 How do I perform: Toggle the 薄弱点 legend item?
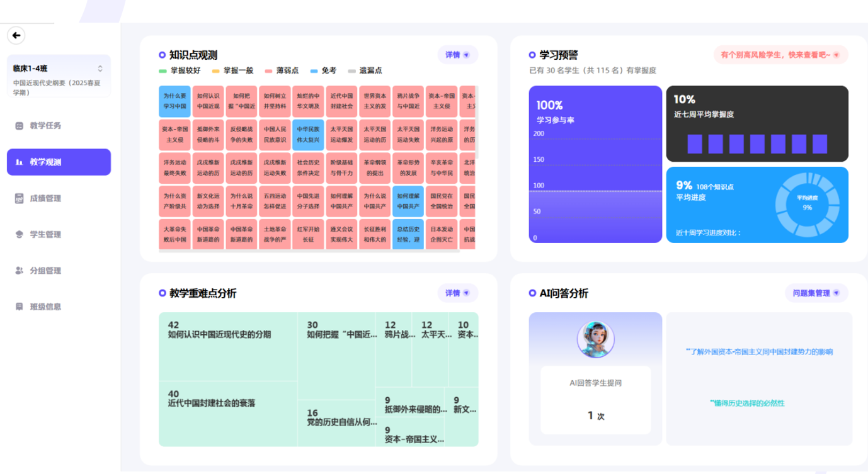pyautogui.click(x=282, y=71)
